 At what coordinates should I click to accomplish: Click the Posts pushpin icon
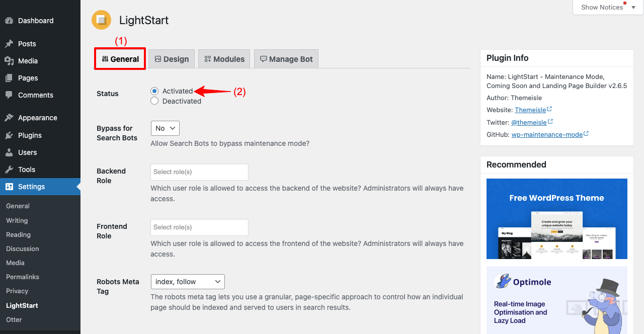[9, 44]
